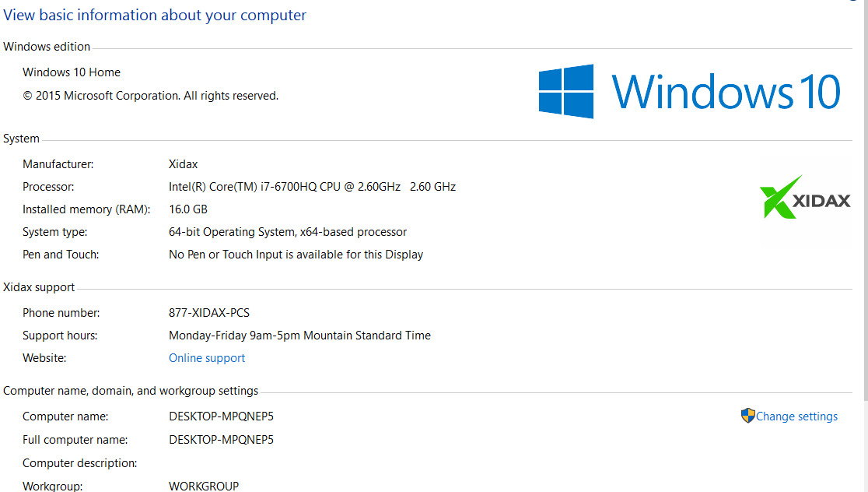Click the shield icon beside Change settings
Viewport: 868px width, 492px height.
748,416
